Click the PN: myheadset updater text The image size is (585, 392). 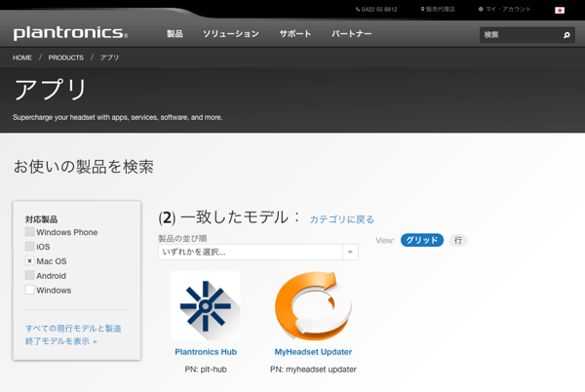tap(313, 370)
